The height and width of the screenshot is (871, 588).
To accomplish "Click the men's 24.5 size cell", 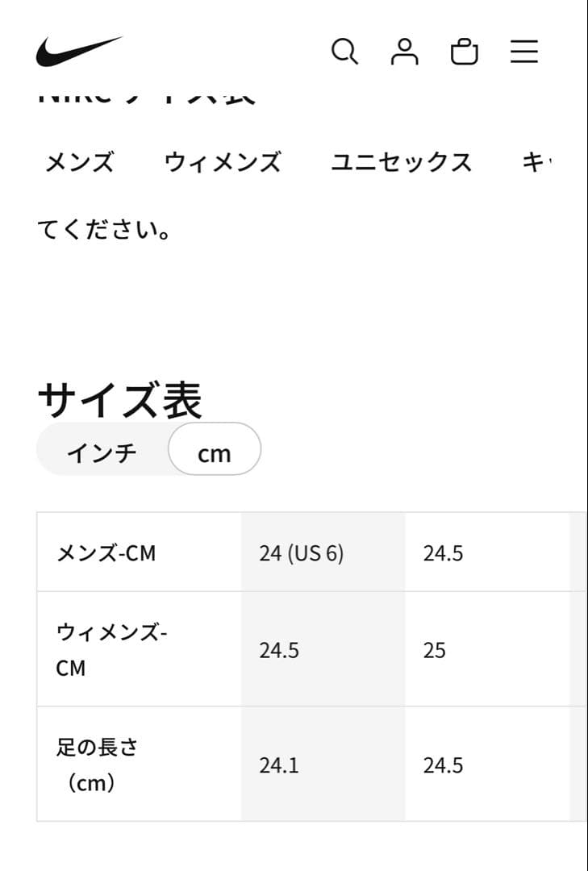I will pos(443,554).
